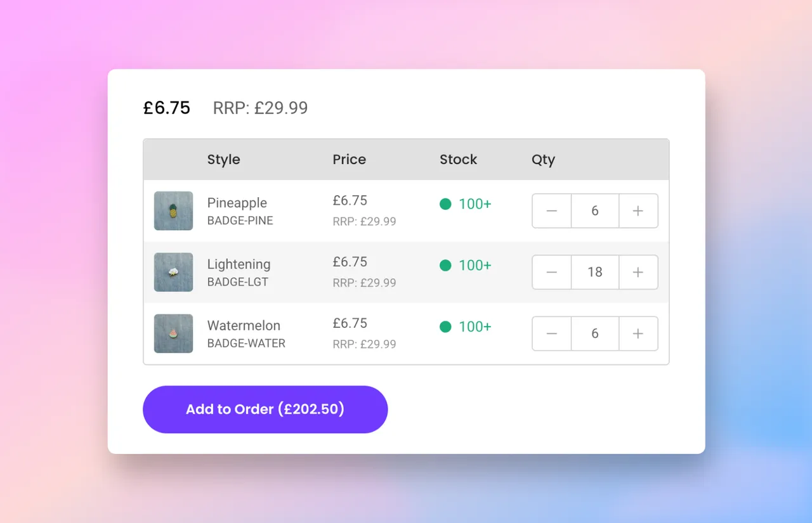The height and width of the screenshot is (523, 812).
Task: Select the Watermelon quantity input field
Action: (594, 333)
